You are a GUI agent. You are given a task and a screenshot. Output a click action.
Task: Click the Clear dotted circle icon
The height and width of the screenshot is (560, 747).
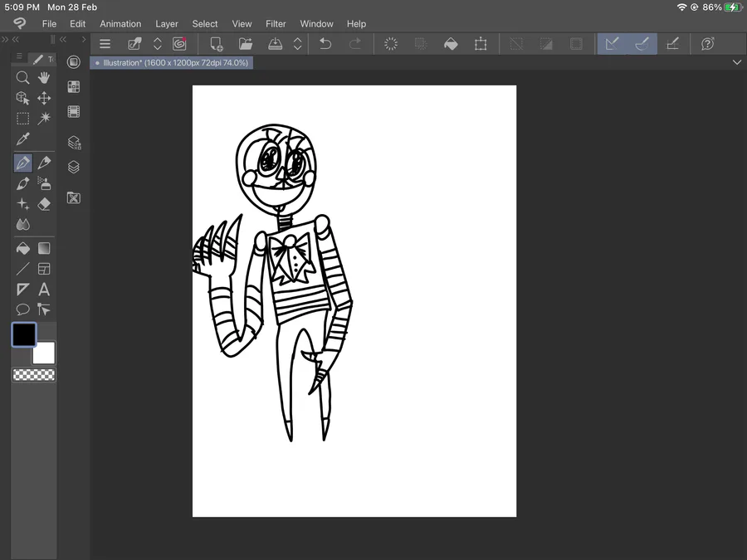point(391,44)
